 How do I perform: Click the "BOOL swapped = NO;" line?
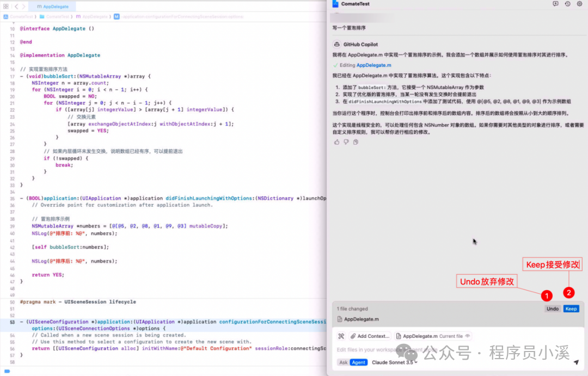click(70, 96)
